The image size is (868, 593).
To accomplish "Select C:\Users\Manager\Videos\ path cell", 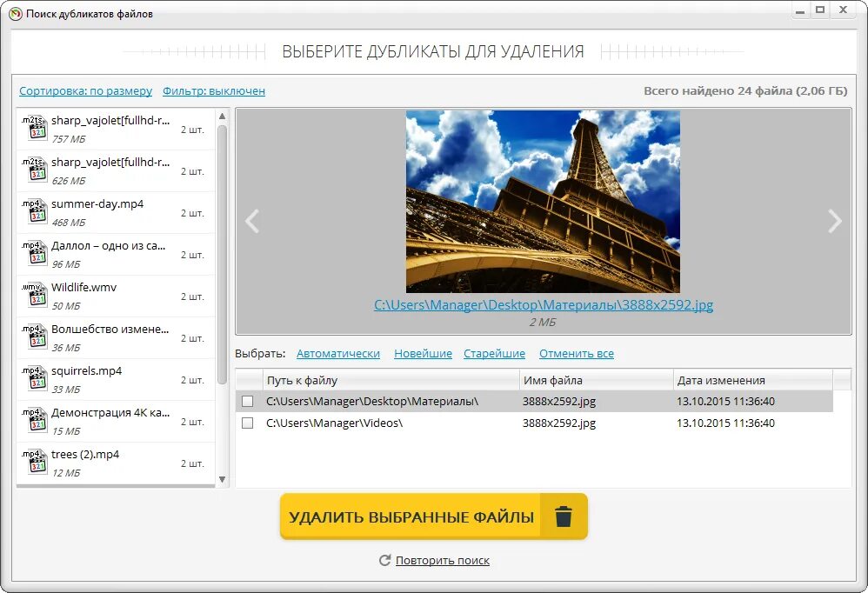I will coord(334,423).
